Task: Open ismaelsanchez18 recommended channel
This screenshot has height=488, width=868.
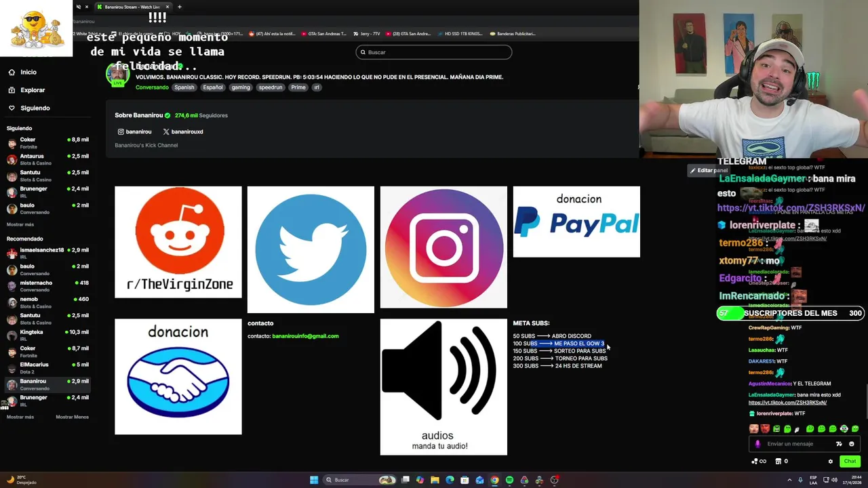Action: point(47,253)
